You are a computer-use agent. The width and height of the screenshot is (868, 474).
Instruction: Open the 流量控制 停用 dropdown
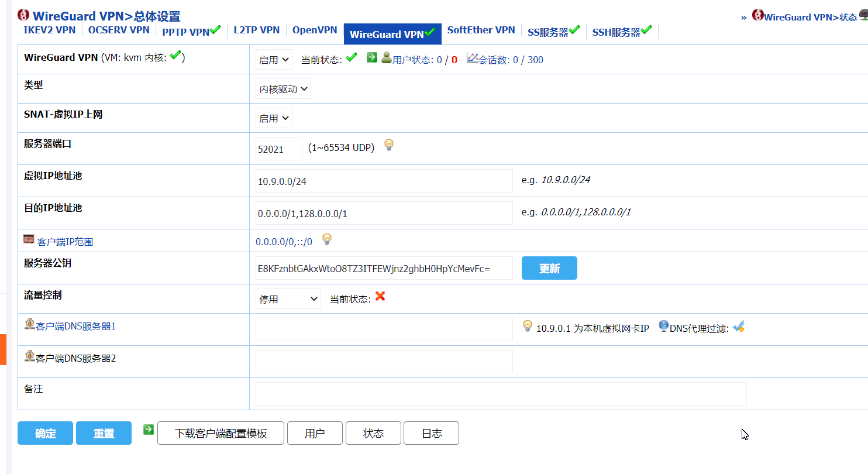pos(288,299)
